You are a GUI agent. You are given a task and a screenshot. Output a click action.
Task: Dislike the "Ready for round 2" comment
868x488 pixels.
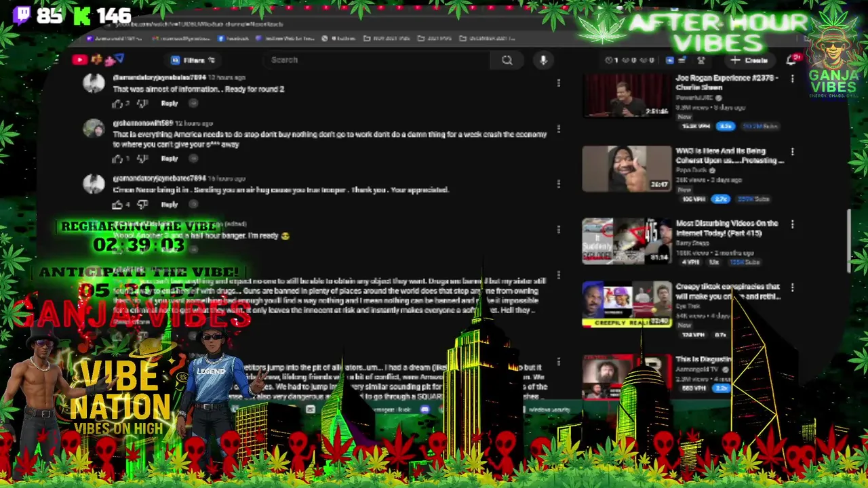pos(142,103)
